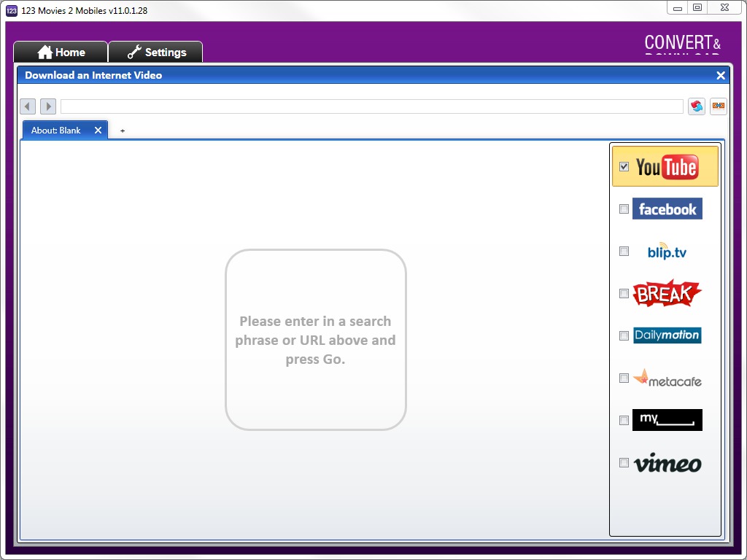Open the Break site logo
This screenshot has width=747, height=560.
[667, 293]
